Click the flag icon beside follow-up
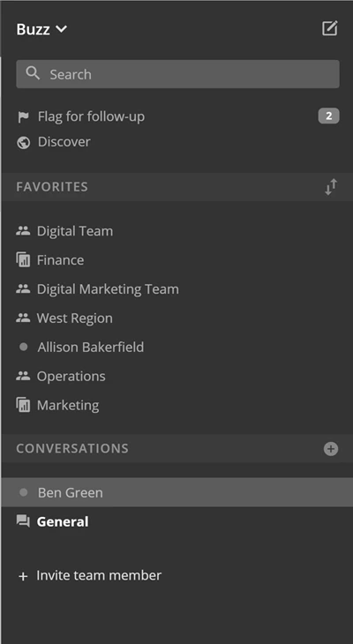353x644 pixels. pyautogui.click(x=24, y=117)
